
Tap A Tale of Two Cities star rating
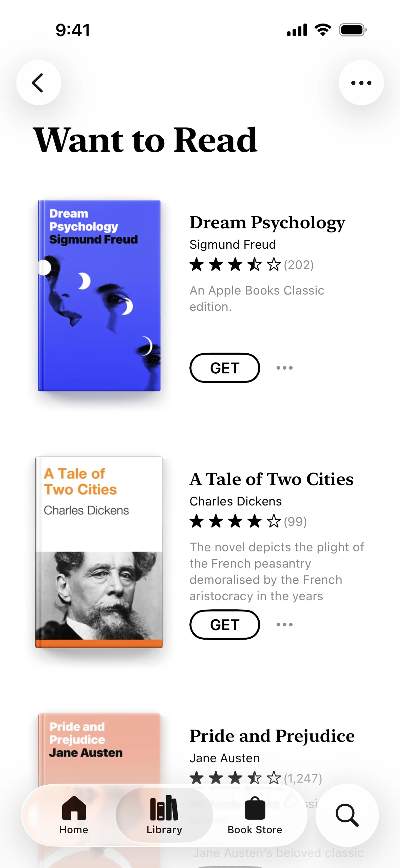click(235, 522)
